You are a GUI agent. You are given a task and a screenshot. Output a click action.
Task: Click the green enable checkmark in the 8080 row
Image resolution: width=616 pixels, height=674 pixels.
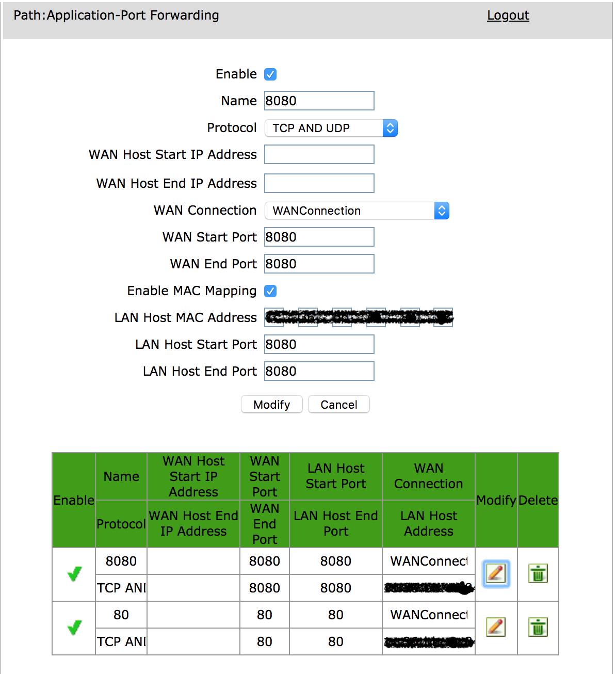coord(73,573)
